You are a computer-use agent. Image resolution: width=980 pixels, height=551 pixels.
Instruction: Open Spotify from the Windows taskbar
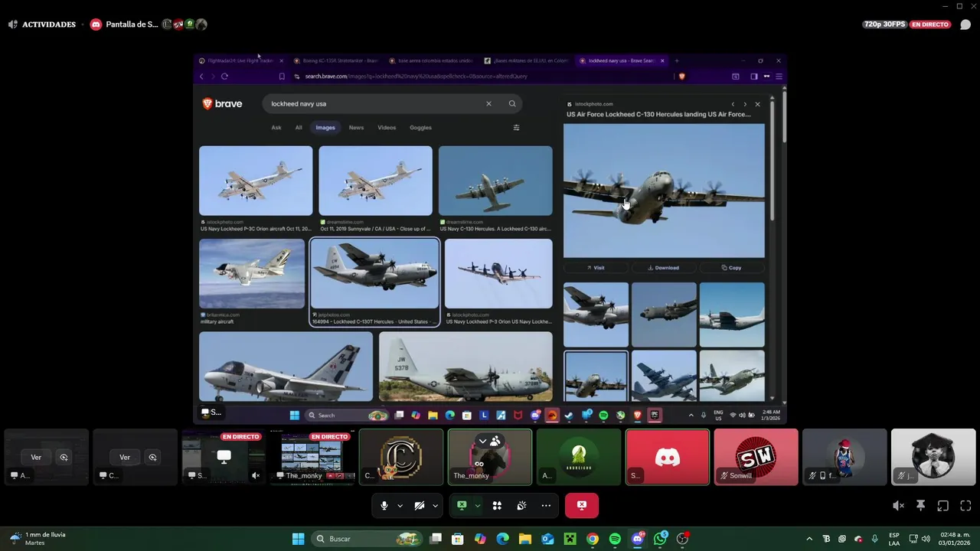pyautogui.click(x=615, y=539)
